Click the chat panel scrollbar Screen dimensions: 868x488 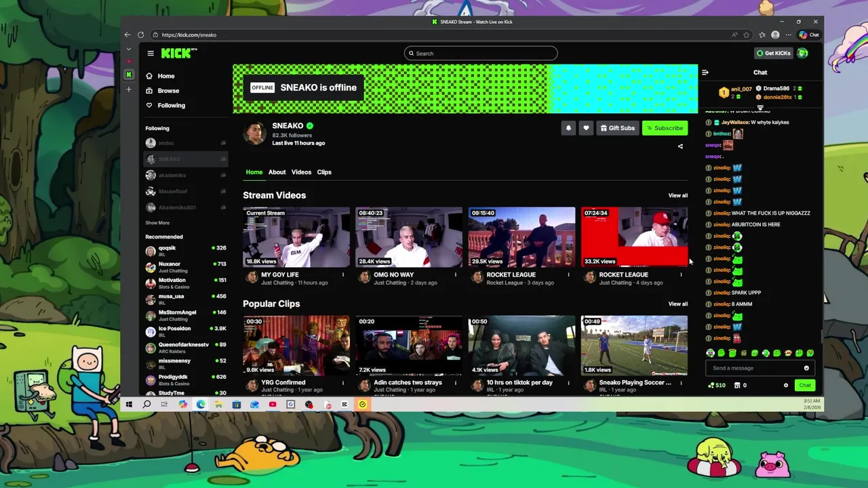(x=821, y=338)
